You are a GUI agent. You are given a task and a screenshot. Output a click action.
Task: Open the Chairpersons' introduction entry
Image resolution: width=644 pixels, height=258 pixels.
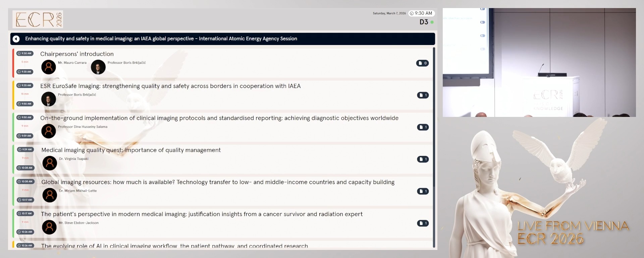click(x=77, y=54)
